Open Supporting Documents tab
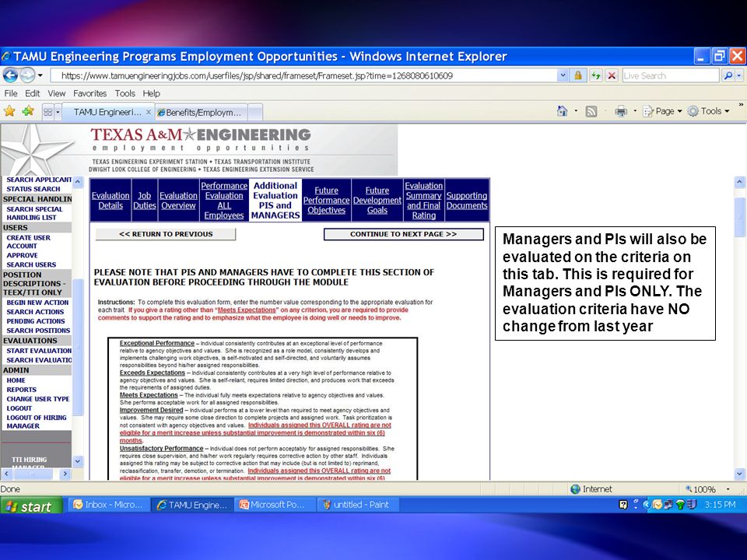 click(467, 201)
